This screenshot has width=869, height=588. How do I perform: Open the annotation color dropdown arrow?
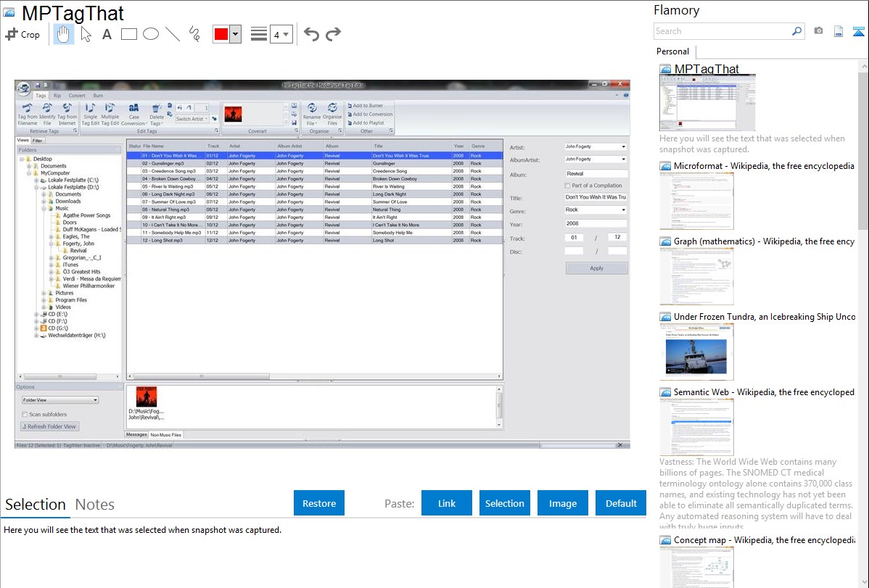point(236,34)
